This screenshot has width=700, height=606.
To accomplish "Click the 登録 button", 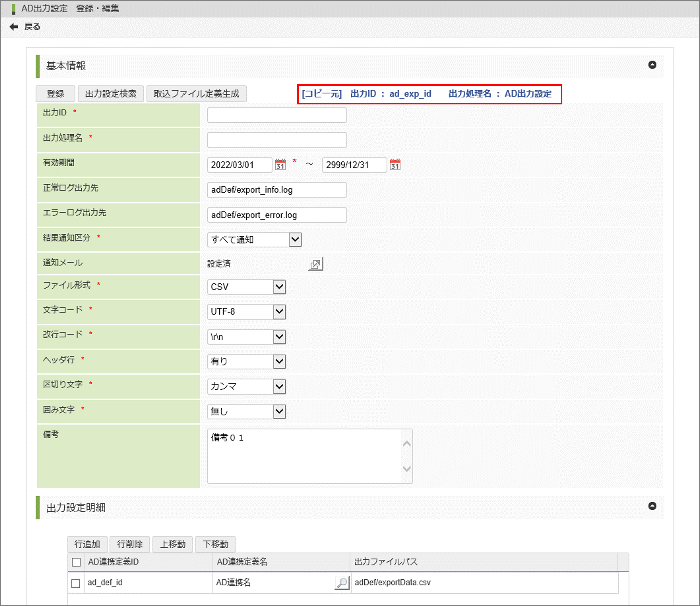I will pos(55,94).
